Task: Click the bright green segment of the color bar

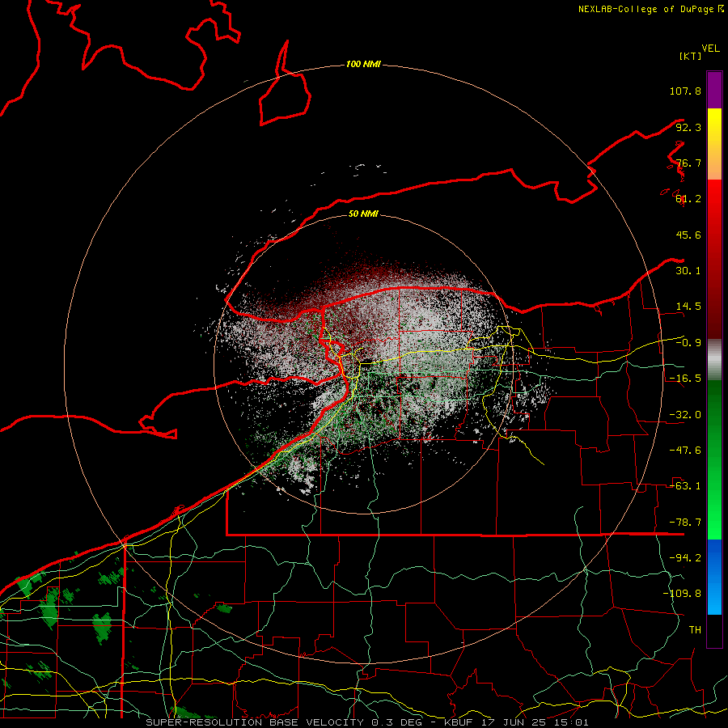Action: (714, 459)
